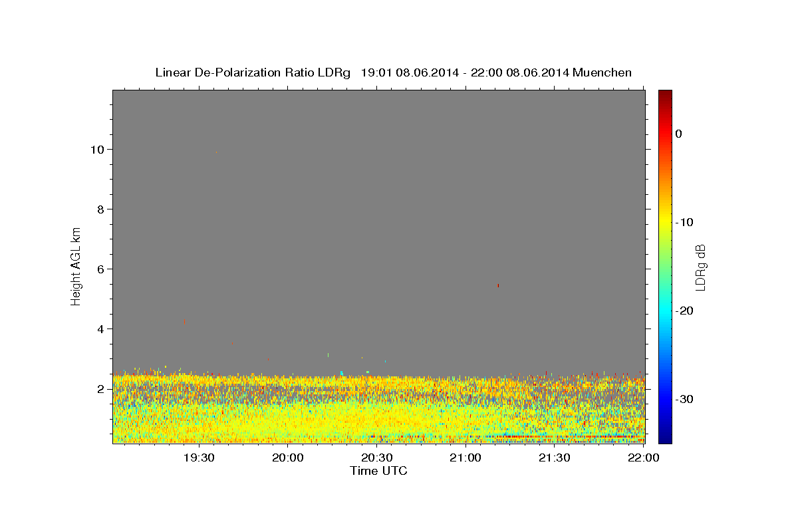Click the 19:30 time tick label
The image size is (798, 532).
pyautogui.click(x=199, y=458)
